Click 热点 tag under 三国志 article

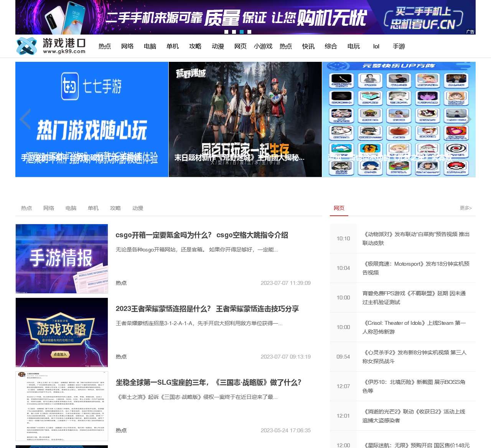coord(121,430)
